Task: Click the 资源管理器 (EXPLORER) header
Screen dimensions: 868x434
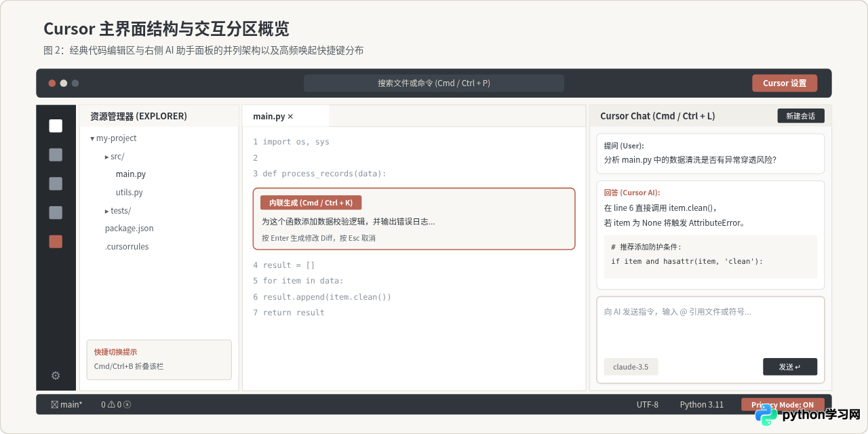Action: click(138, 116)
